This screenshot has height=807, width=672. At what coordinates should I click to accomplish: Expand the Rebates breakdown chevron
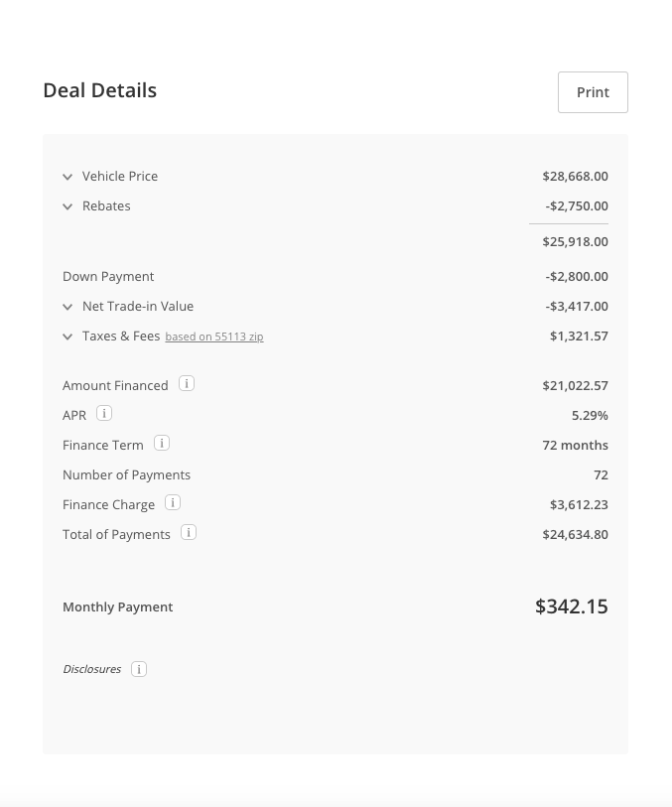tap(67, 206)
